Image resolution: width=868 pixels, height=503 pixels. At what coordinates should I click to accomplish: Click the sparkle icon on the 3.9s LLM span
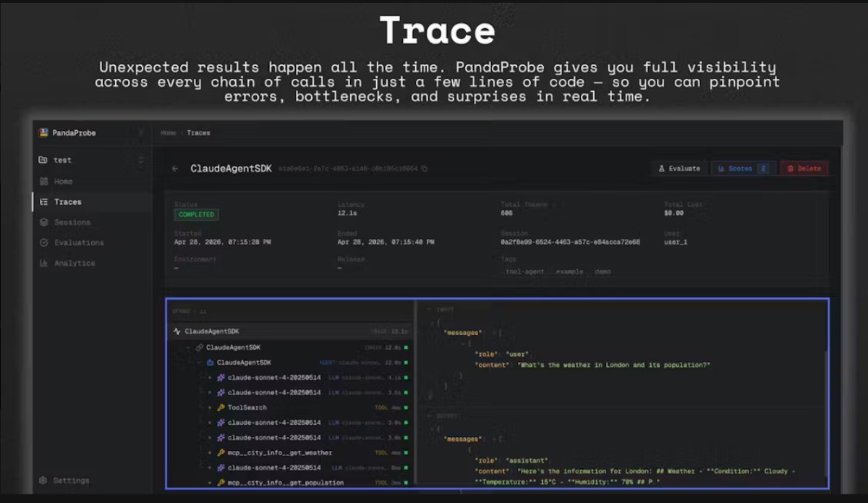pyautogui.click(x=221, y=423)
